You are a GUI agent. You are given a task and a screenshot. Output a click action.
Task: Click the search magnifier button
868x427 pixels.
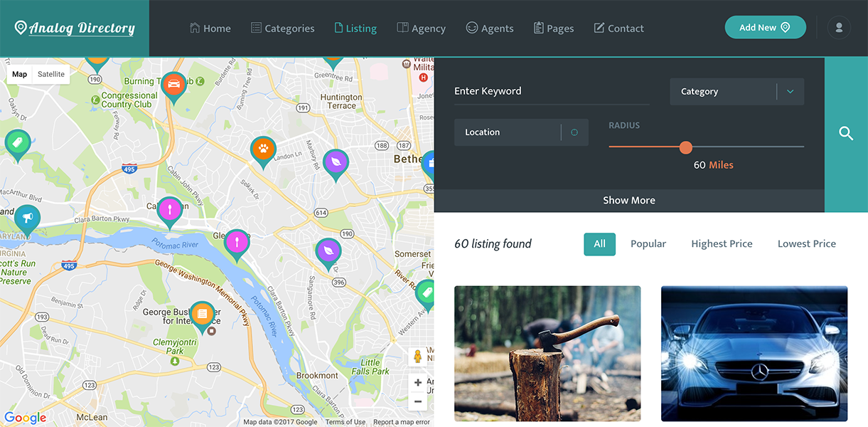click(846, 133)
